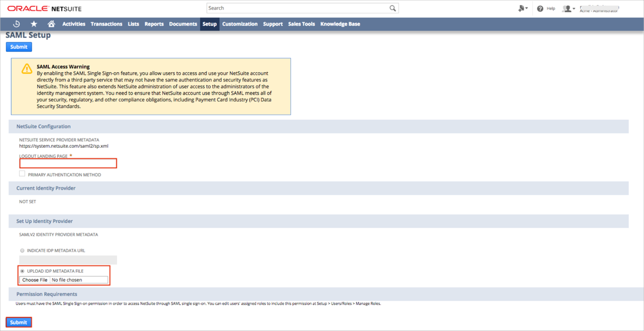Click the user role avatar icon
Screen dimensions: 644x331
(567, 9)
